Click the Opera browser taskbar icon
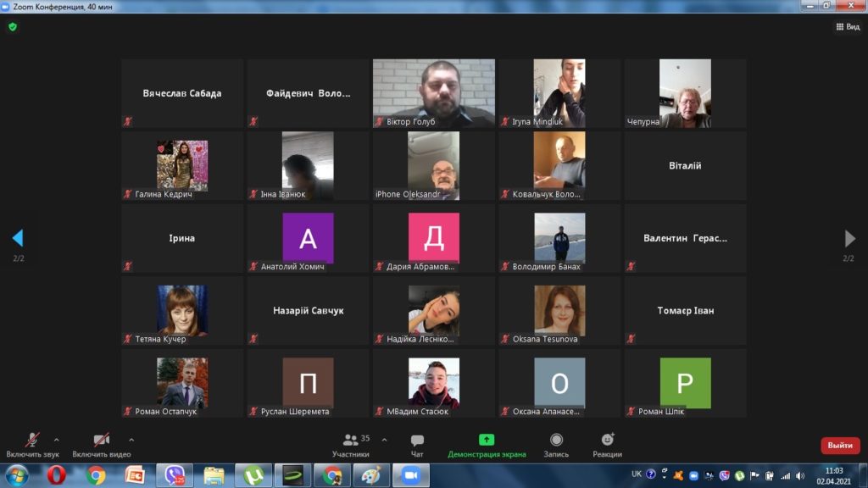Screen dimensions: 868x488 [x=57, y=475]
